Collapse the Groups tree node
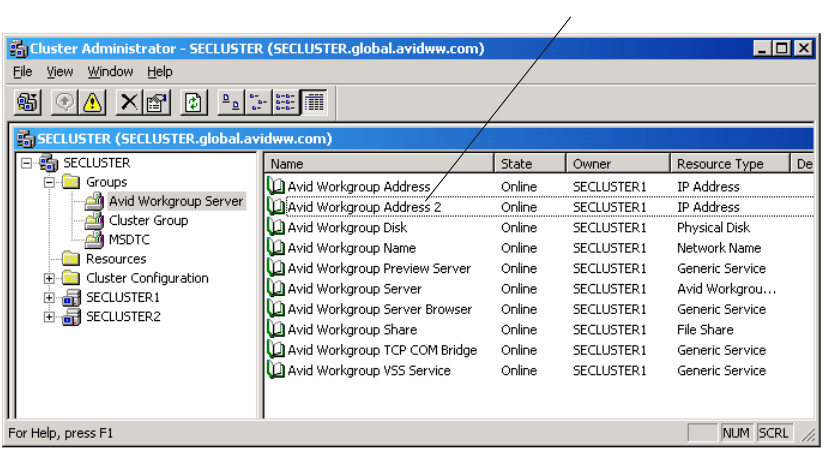Screen dimensions: 824x452 point(49,182)
